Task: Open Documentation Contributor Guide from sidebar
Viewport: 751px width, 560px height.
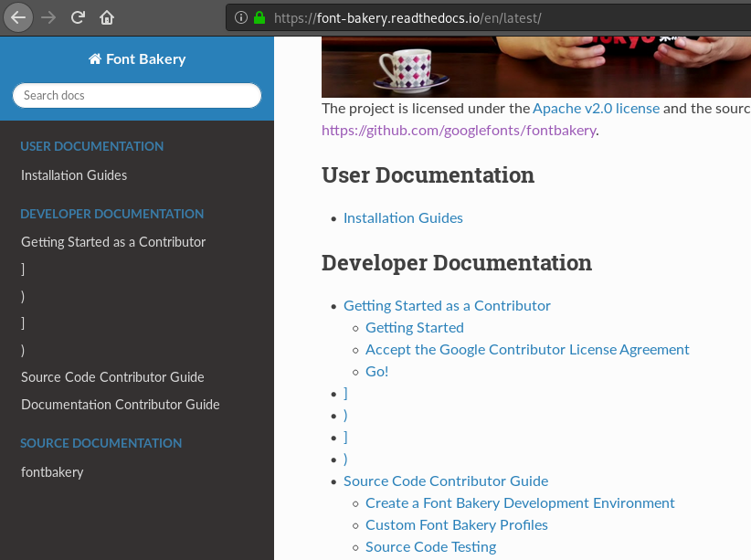Action: click(120, 404)
